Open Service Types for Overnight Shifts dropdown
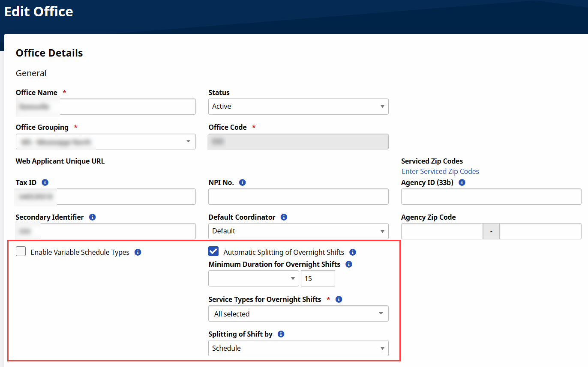Image resolution: width=588 pixels, height=367 pixels. pyautogui.click(x=298, y=313)
